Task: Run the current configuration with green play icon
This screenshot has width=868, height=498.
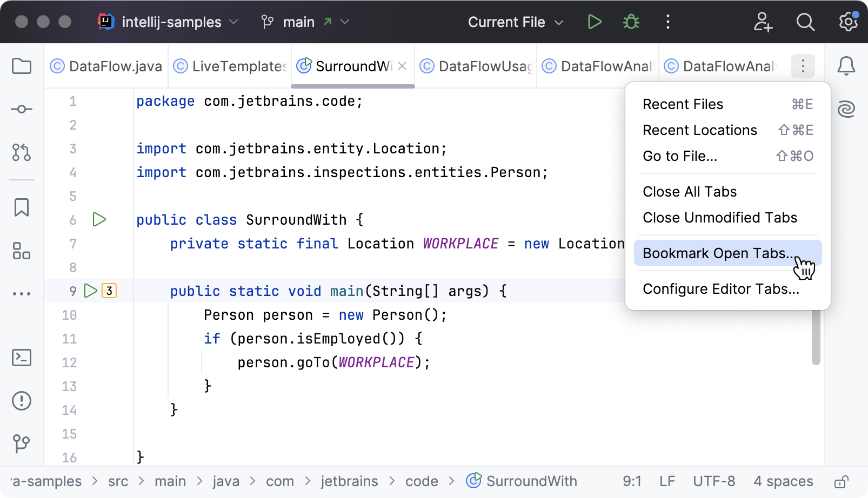Action: (x=595, y=22)
